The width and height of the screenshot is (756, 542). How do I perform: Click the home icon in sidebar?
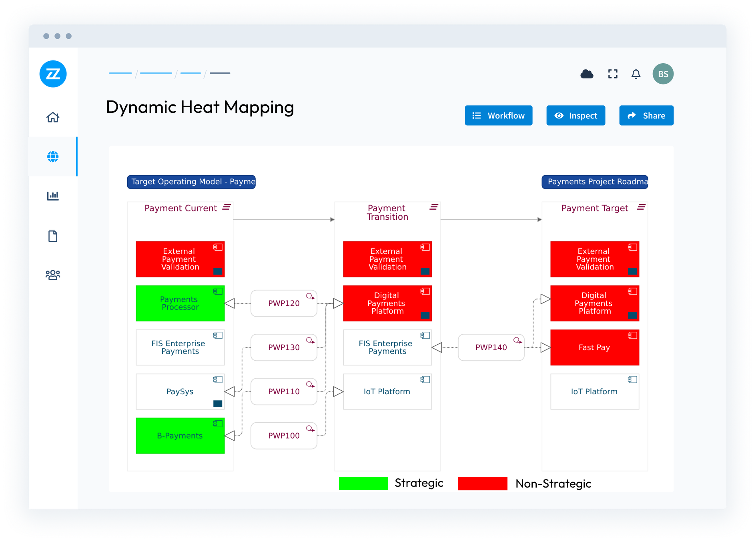click(53, 117)
